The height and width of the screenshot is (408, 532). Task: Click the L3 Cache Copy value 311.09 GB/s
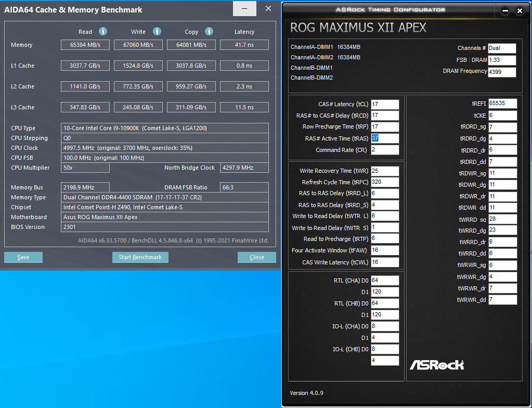click(191, 107)
